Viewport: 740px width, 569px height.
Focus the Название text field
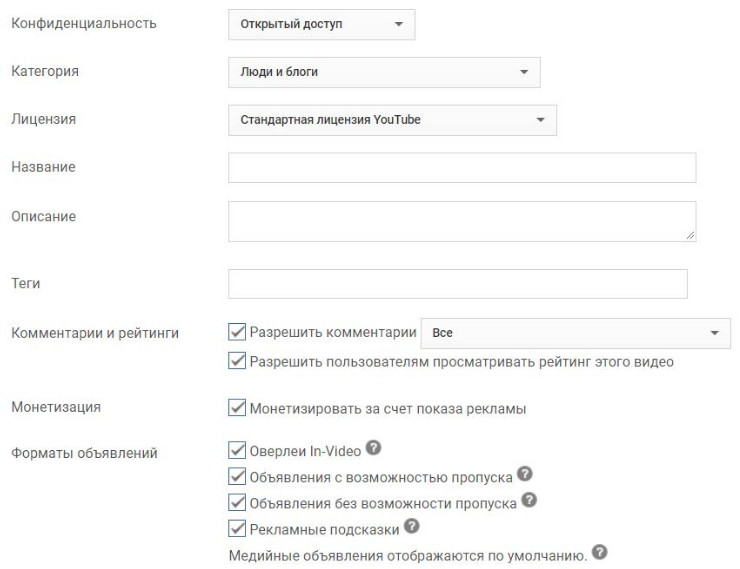click(462, 167)
